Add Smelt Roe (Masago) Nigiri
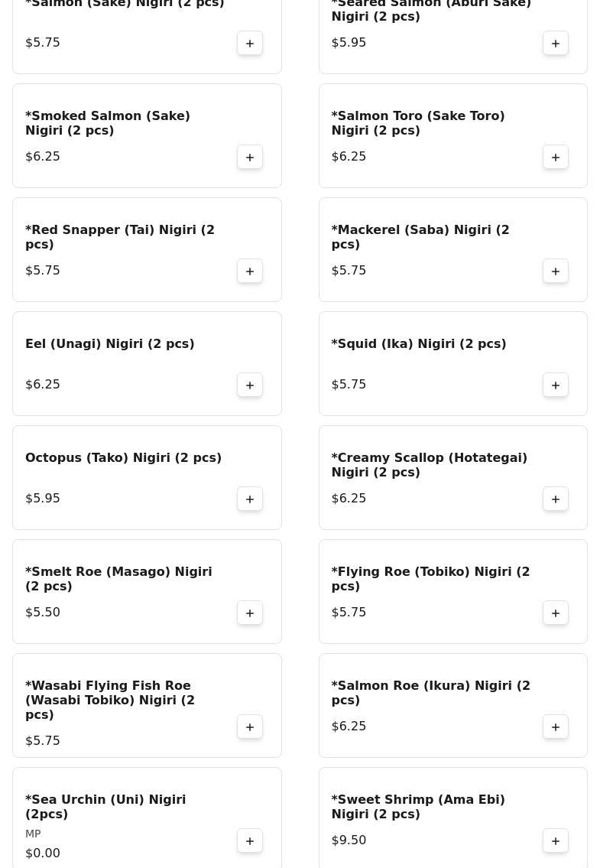 [250, 613]
